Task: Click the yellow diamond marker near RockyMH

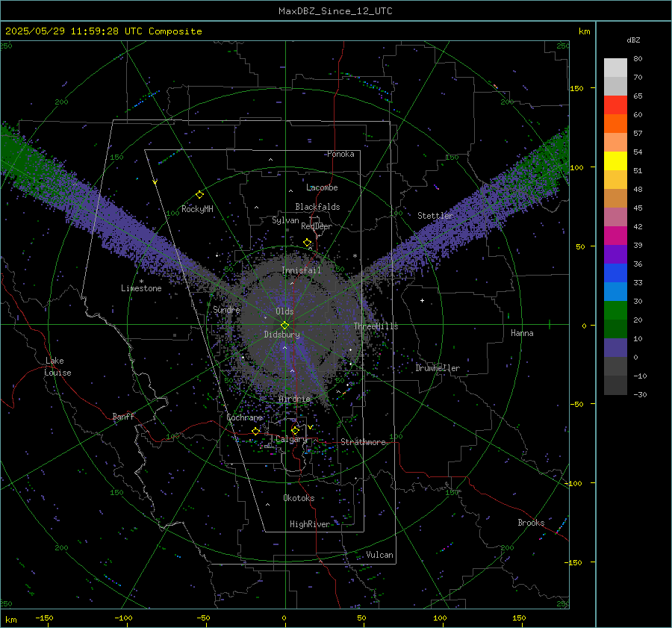Action: [x=199, y=195]
